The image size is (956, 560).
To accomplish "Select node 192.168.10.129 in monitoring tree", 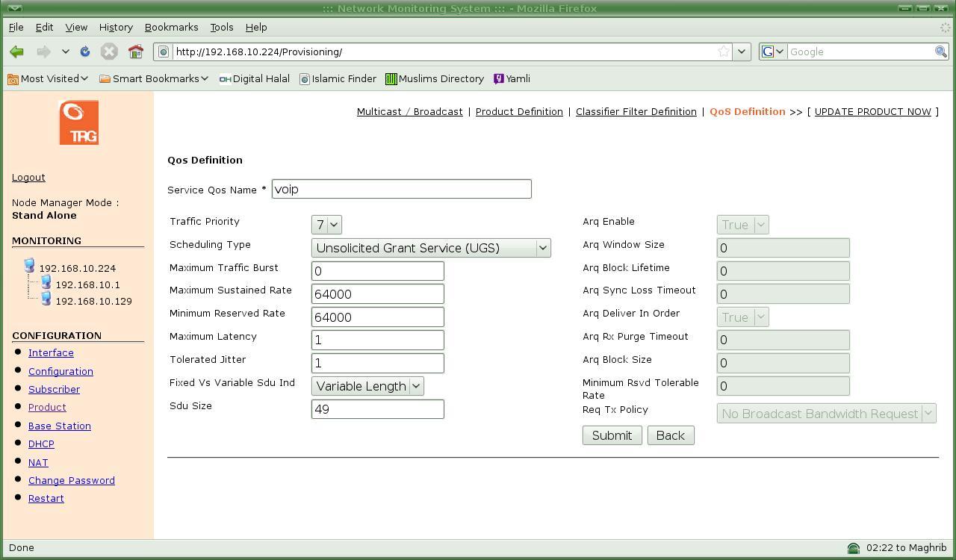I will [x=93, y=301].
